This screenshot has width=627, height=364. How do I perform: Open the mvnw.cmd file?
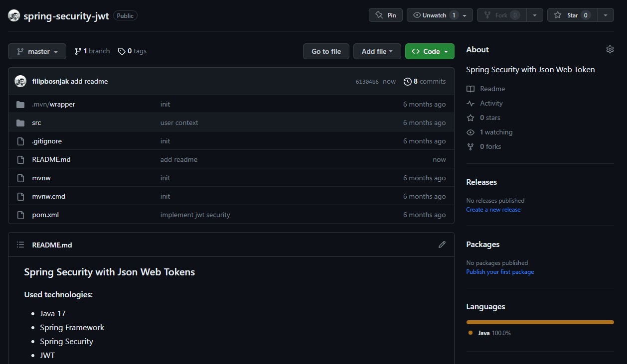[48, 196]
